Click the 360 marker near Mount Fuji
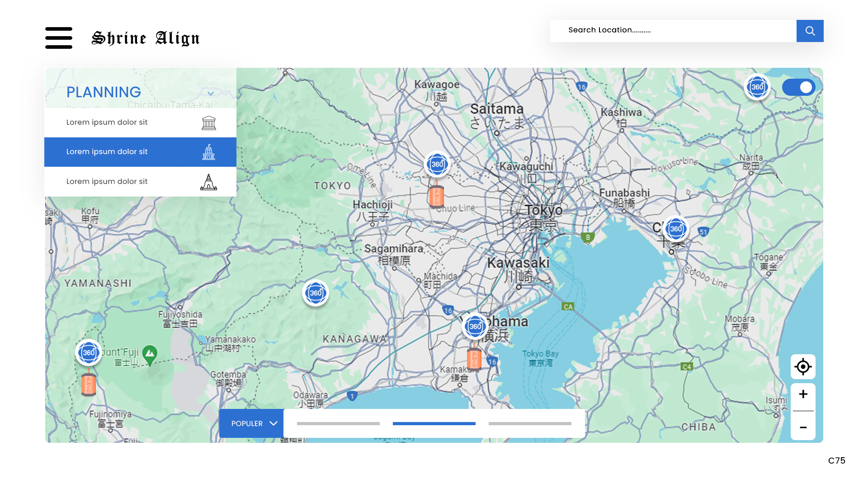The height and width of the screenshot is (488, 868). pyautogui.click(x=89, y=352)
